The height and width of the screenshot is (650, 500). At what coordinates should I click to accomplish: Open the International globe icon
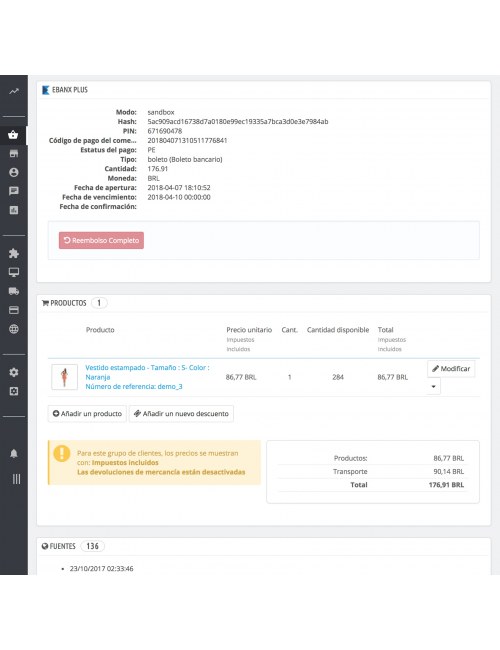tap(14, 329)
